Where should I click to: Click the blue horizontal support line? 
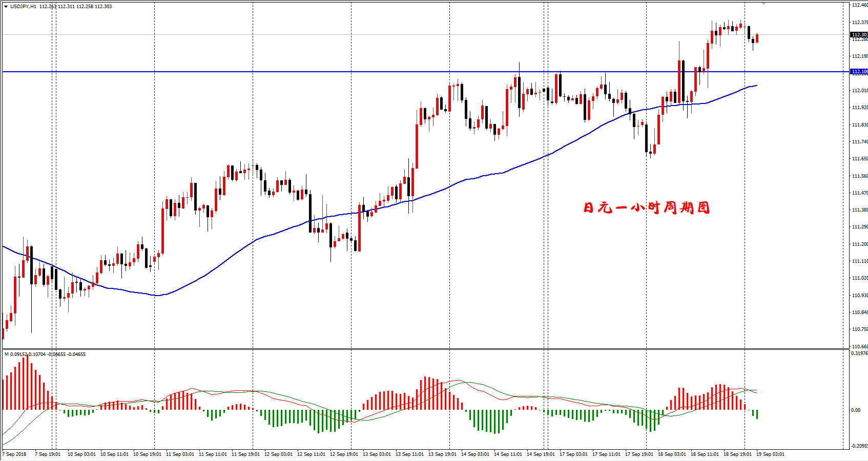[x=425, y=72]
